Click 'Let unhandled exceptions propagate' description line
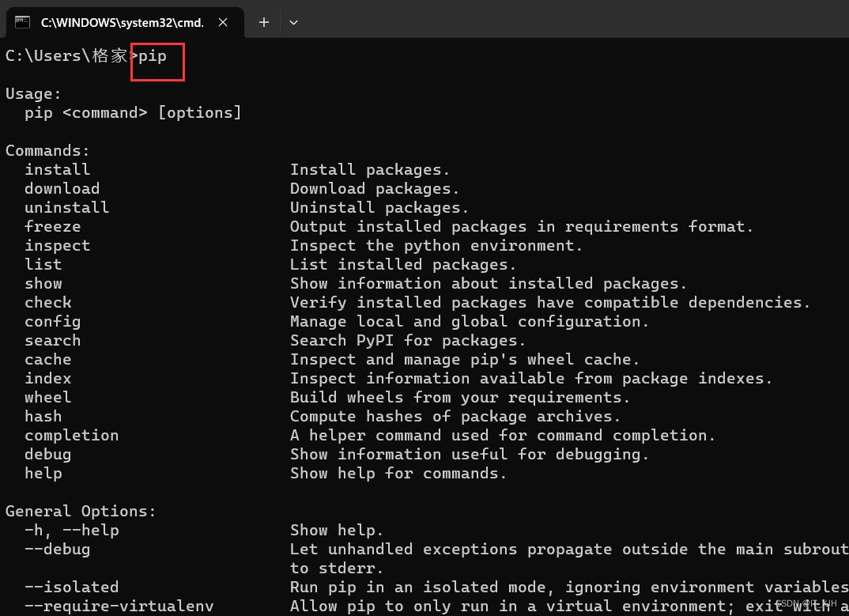Viewport: 849px width, 616px height. pyautogui.click(x=570, y=550)
